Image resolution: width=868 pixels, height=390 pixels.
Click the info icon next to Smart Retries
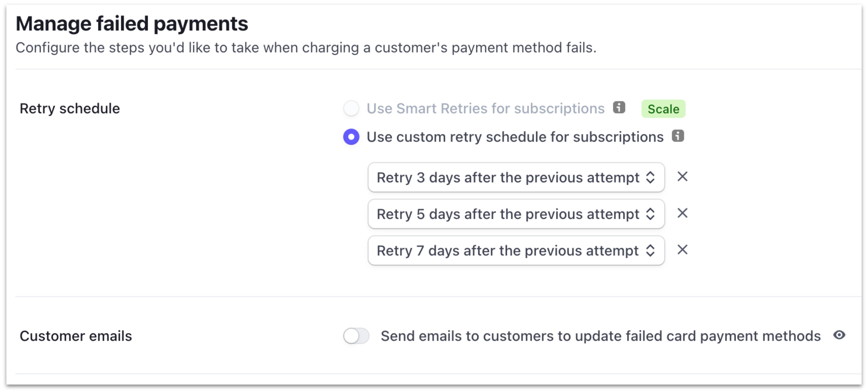tap(619, 107)
